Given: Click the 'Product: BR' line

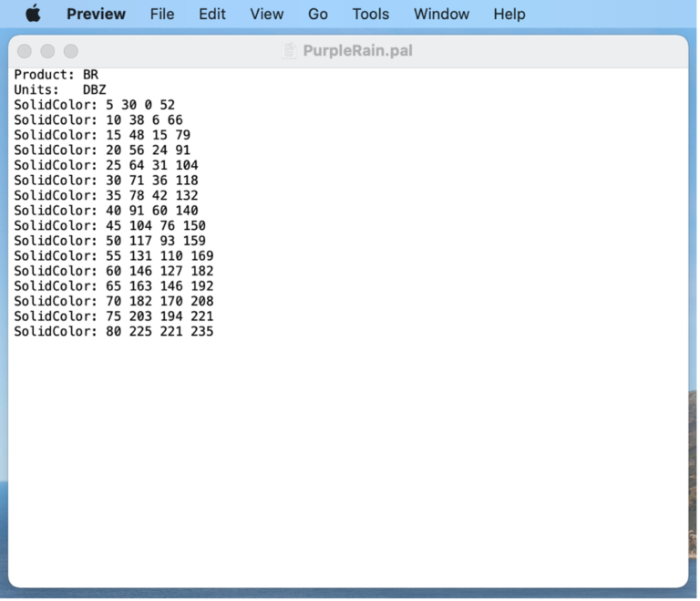Looking at the screenshot, I should click(56, 75).
